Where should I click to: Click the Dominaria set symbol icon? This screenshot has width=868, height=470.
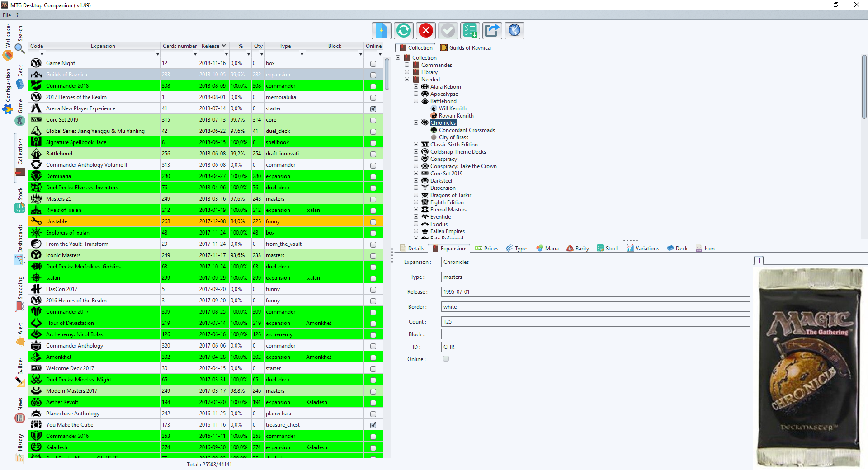click(36, 176)
